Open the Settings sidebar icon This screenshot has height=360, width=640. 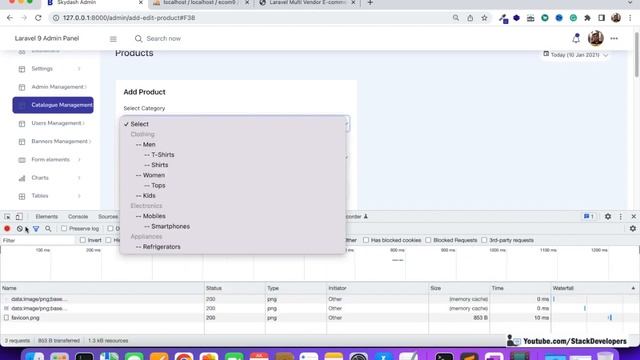pos(22,69)
